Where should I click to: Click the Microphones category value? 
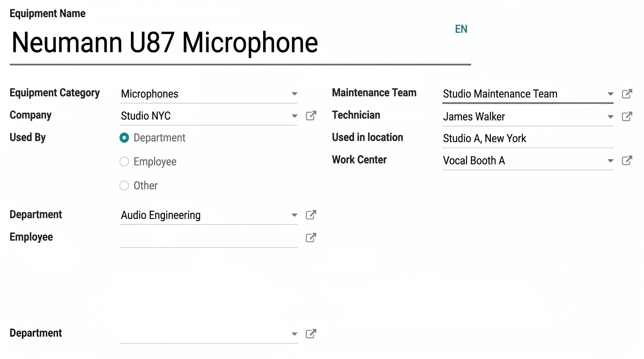coord(150,94)
